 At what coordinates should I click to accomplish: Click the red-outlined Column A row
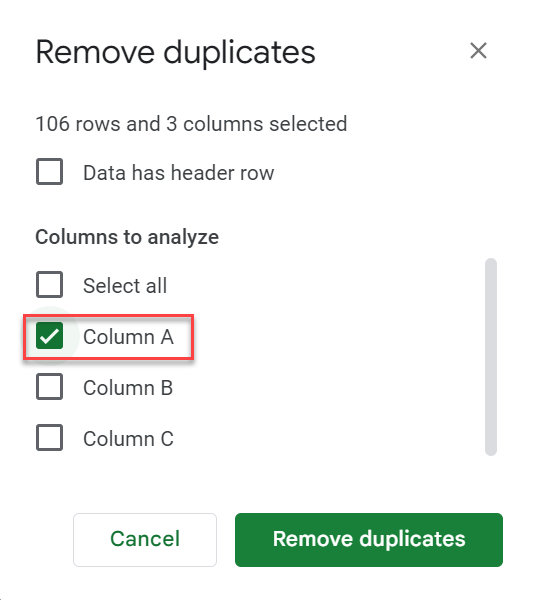109,337
